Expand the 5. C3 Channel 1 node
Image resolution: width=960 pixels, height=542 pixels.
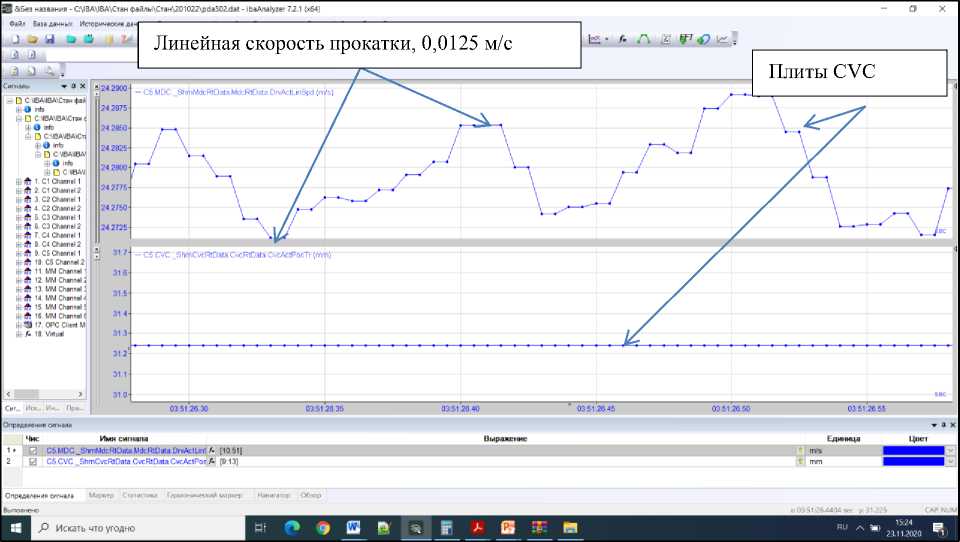(x=18, y=217)
